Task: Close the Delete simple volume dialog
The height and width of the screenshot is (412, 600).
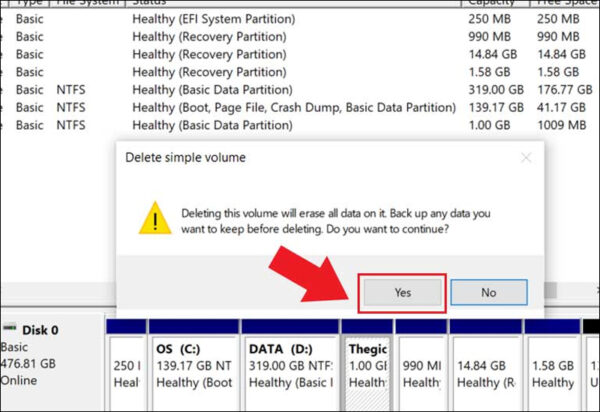Action: point(526,158)
